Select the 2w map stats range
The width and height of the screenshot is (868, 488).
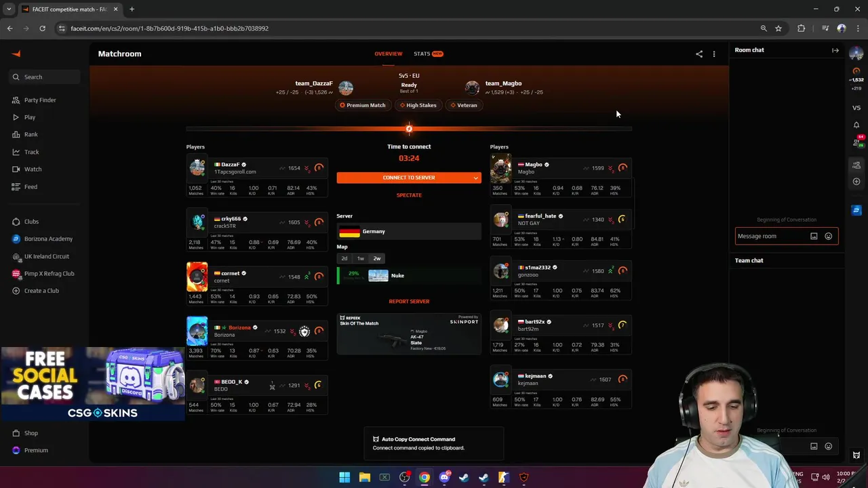pos(376,258)
